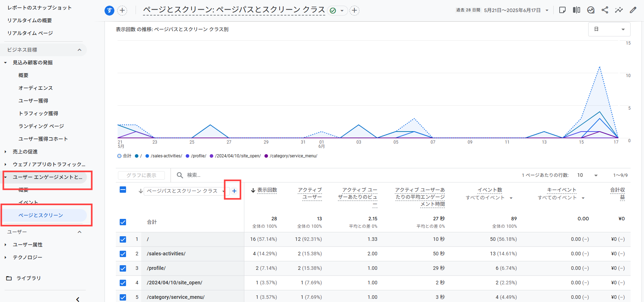Expand テクノロジー tree item
Screen dimensions: 644x302
(x=5, y=257)
